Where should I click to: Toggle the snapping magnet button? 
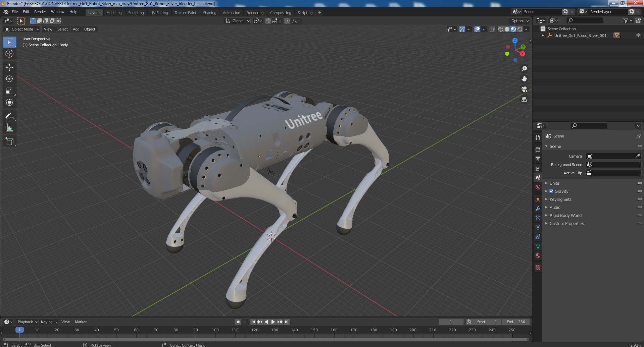coord(268,21)
